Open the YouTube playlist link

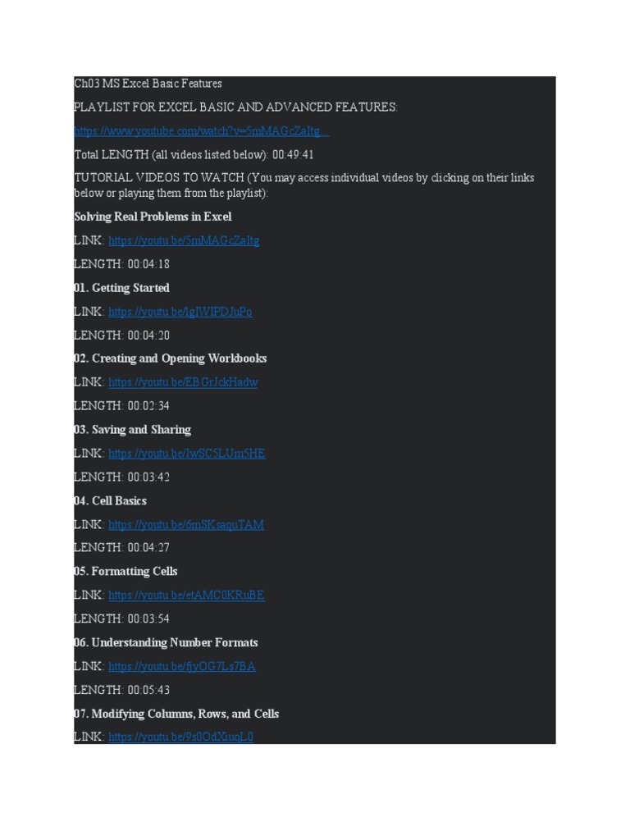(x=202, y=130)
